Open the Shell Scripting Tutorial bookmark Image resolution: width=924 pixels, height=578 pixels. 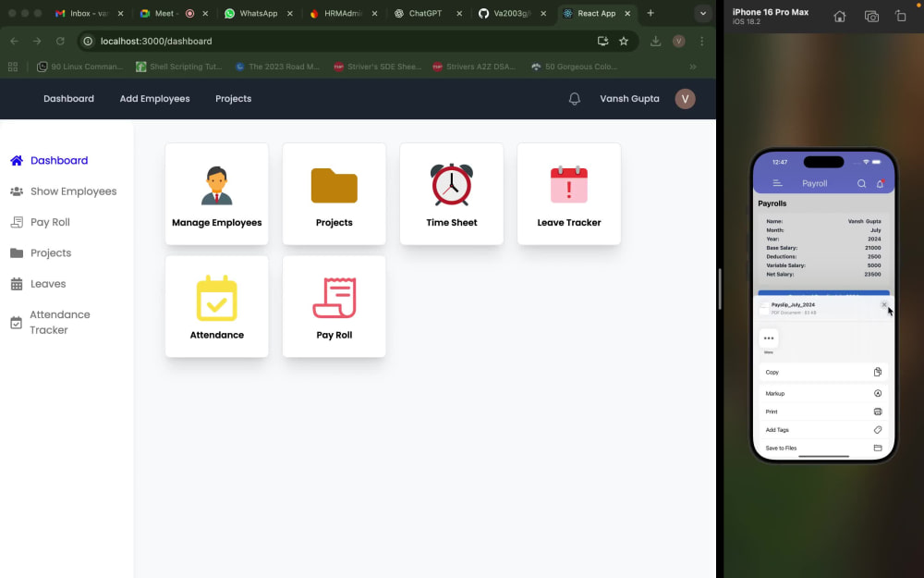[179, 67]
